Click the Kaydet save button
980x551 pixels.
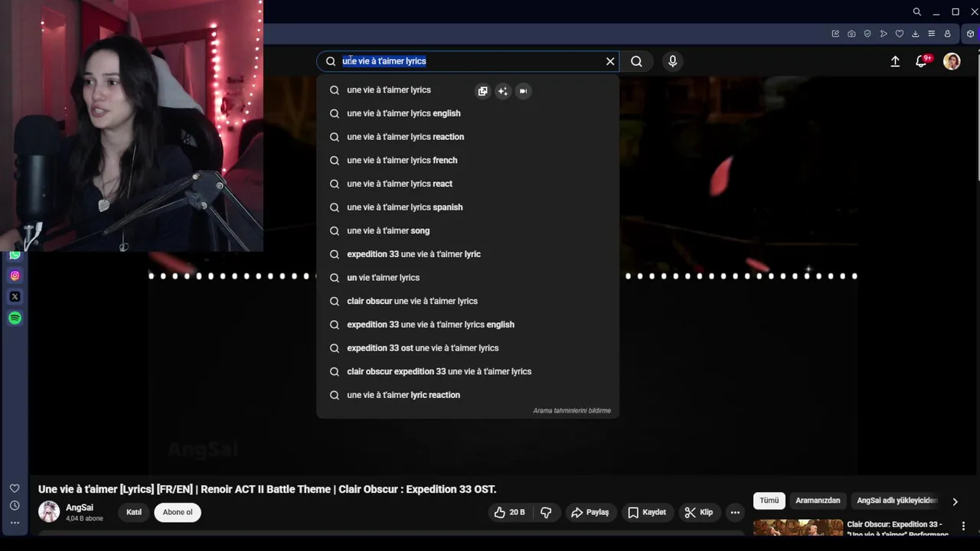[x=647, y=512]
